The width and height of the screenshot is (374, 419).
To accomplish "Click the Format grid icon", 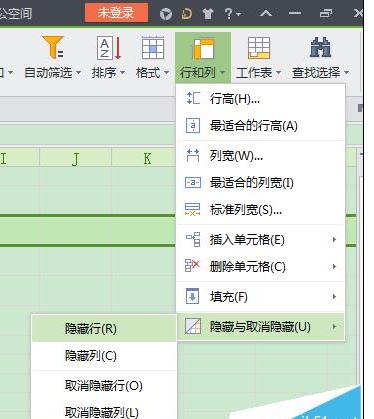I will coord(153,48).
